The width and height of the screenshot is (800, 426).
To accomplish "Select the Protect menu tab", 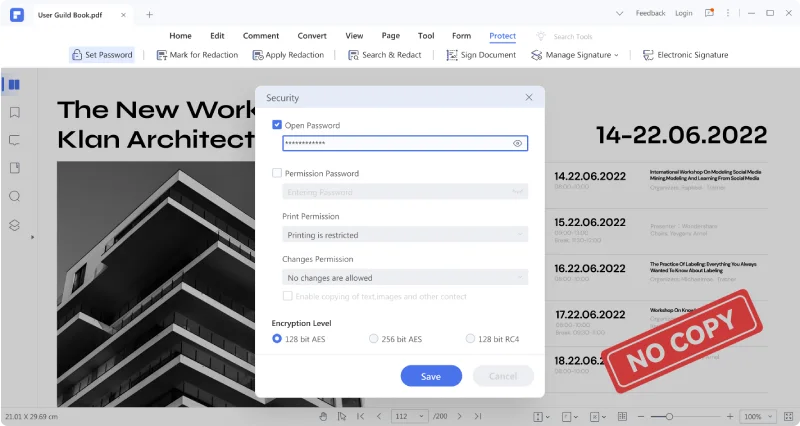I will (x=503, y=36).
